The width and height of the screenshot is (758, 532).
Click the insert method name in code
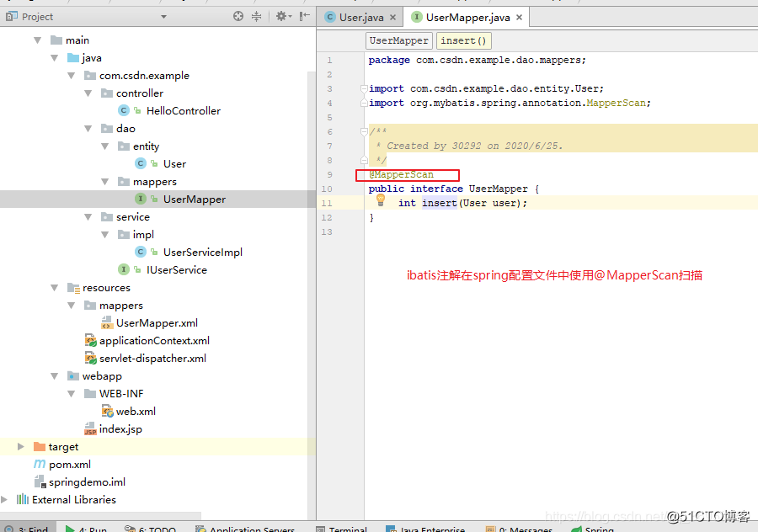coord(439,203)
